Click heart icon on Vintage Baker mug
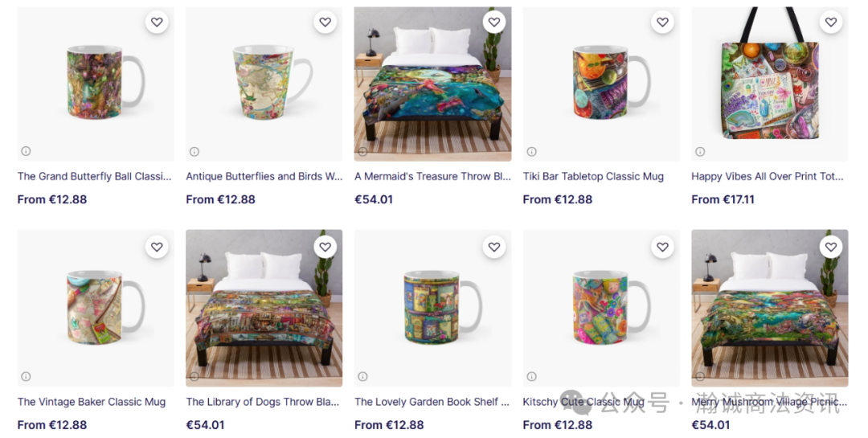Image resolution: width=868 pixels, height=438 pixels. tap(157, 247)
